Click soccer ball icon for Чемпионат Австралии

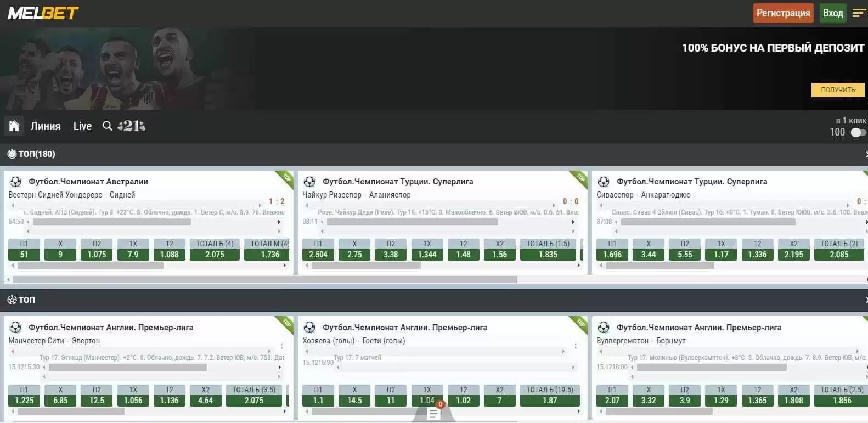coord(15,182)
